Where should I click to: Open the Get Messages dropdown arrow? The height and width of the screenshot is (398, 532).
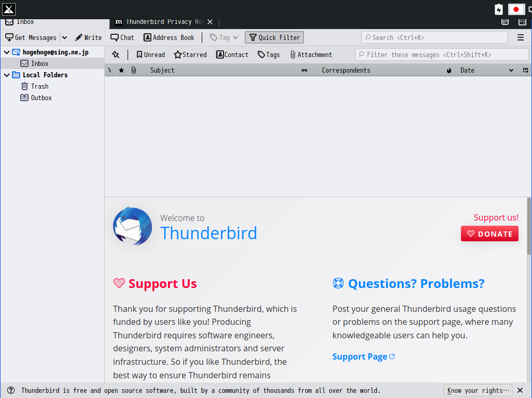[64, 37]
